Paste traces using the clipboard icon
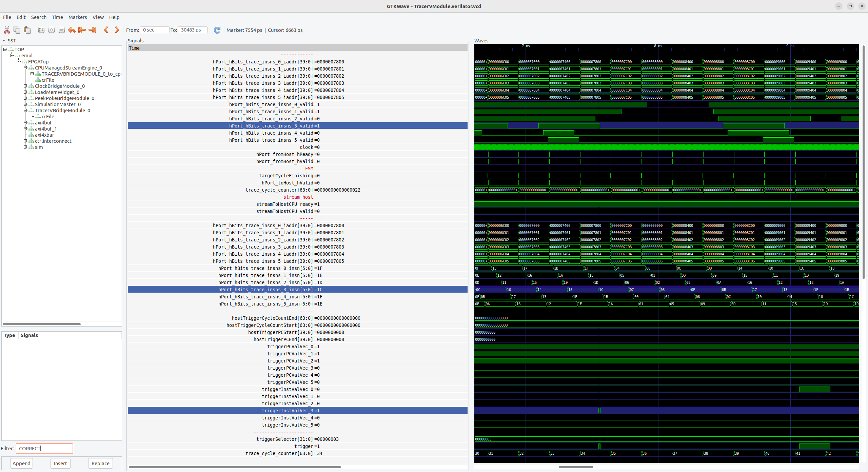Screen dimensions: 868x472 pos(27,30)
